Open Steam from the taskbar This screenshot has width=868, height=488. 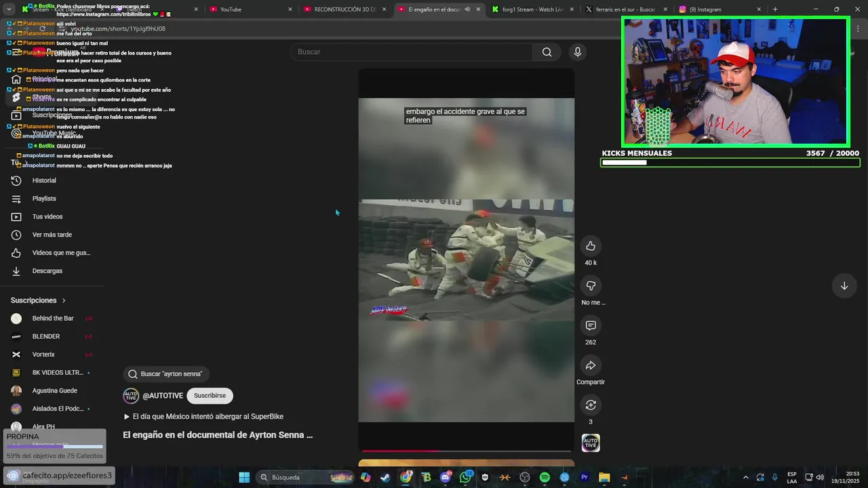coord(385,477)
